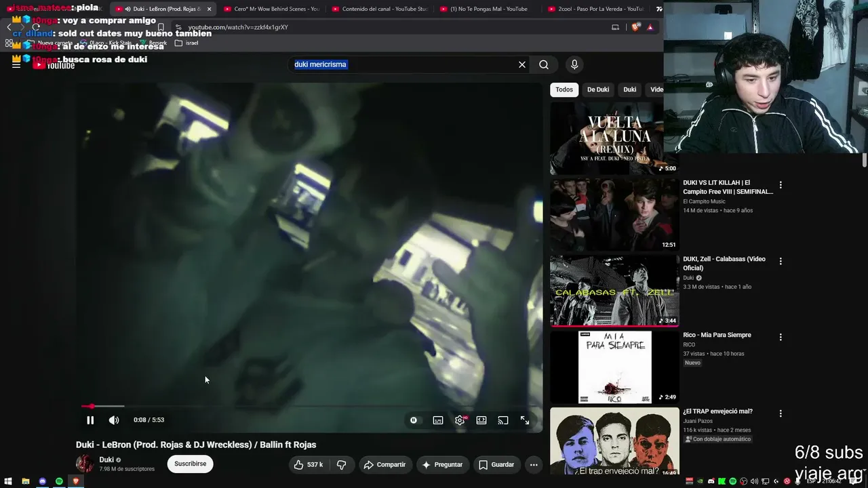This screenshot has width=868, height=488.
Task: Open the player settings gear
Action: 460,420
